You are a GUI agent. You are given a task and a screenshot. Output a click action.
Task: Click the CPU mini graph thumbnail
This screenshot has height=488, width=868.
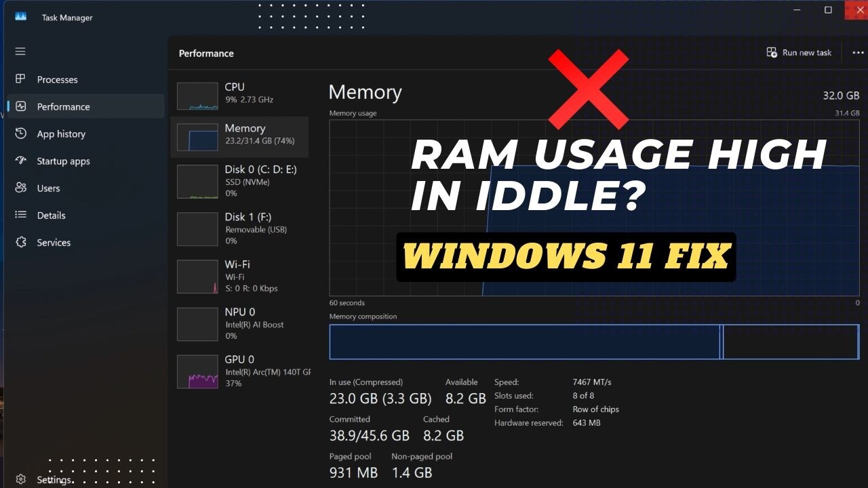point(197,96)
